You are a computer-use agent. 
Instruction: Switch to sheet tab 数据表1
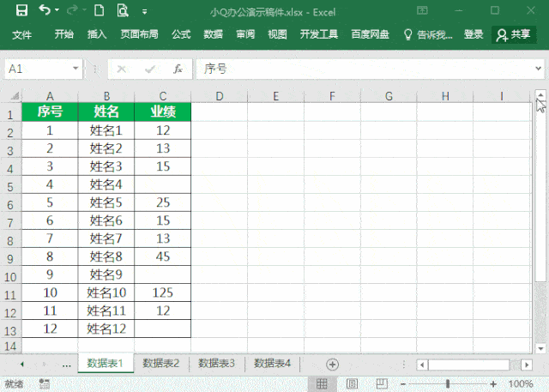tap(105, 364)
